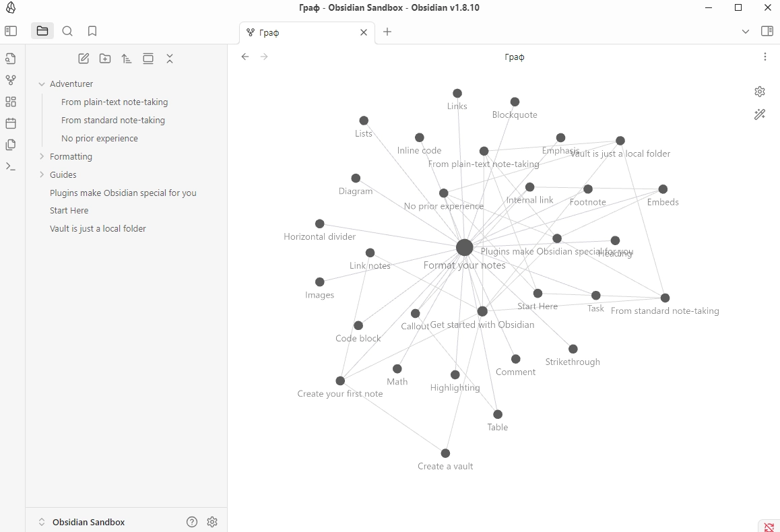Viewport: 780px width, 532px height.
Task: Create a new folder in file explorer
Action: [105, 59]
